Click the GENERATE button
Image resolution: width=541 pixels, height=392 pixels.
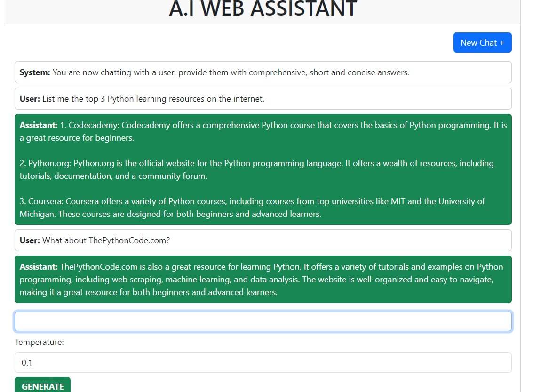tap(42, 385)
